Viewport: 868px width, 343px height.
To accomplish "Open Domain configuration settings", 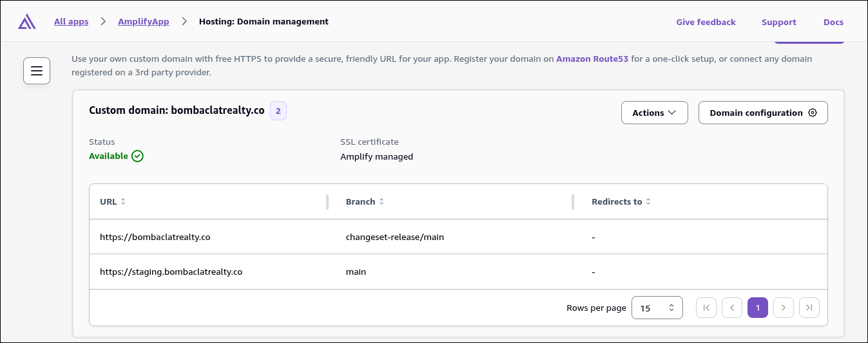I will [763, 113].
